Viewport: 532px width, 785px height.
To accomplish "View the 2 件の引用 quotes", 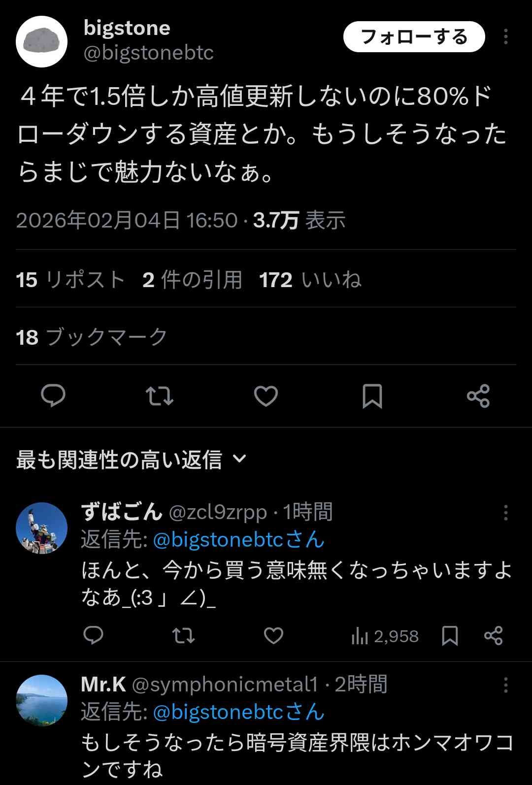I will [x=192, y=280].
